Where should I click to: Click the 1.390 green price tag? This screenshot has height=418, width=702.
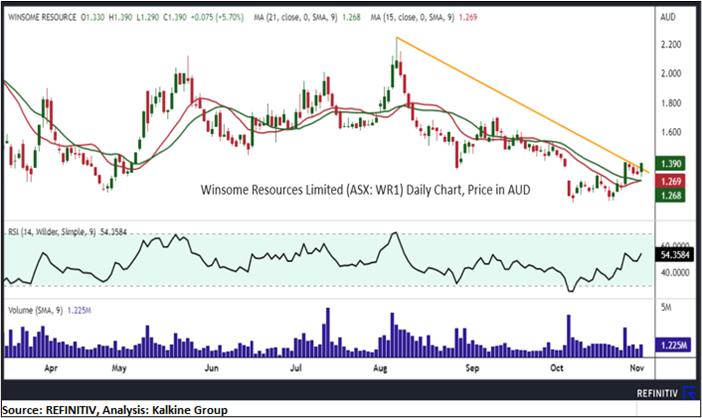(670, 164)
